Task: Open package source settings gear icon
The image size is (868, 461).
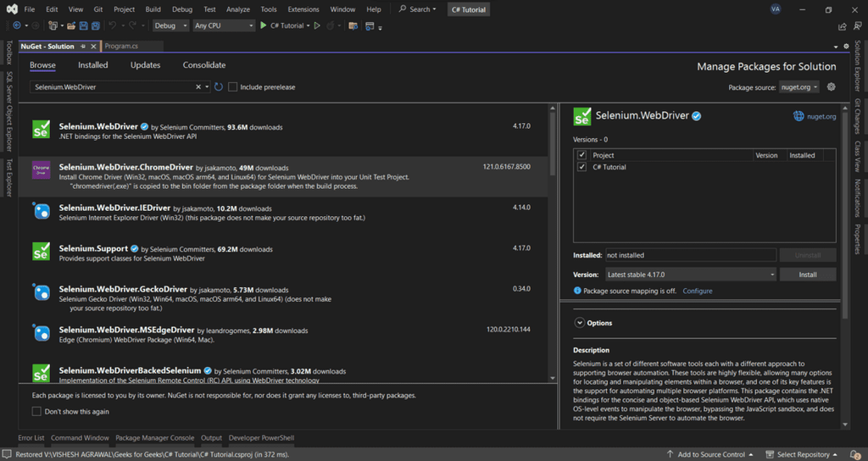Action: [831, 87]
